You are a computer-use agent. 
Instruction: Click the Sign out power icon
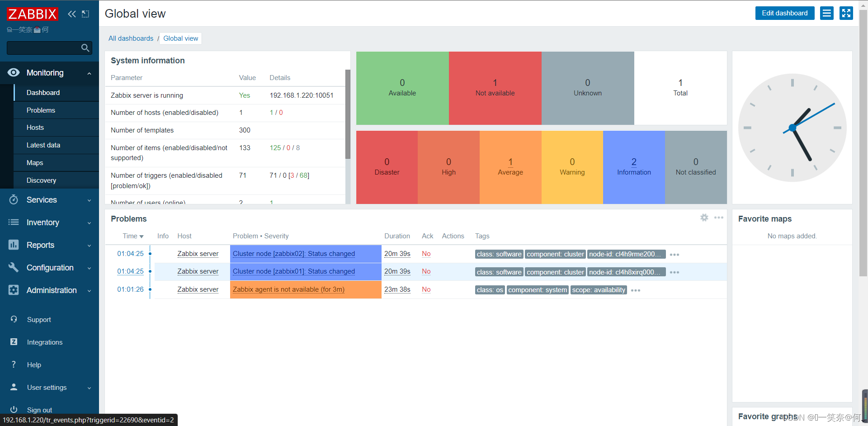click(x=14, y=410)
